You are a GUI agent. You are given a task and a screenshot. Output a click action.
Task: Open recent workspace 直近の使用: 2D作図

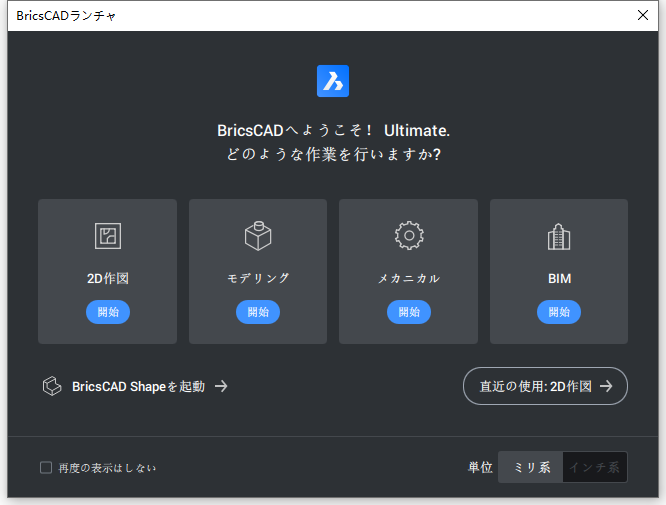(x=545, y=386)
